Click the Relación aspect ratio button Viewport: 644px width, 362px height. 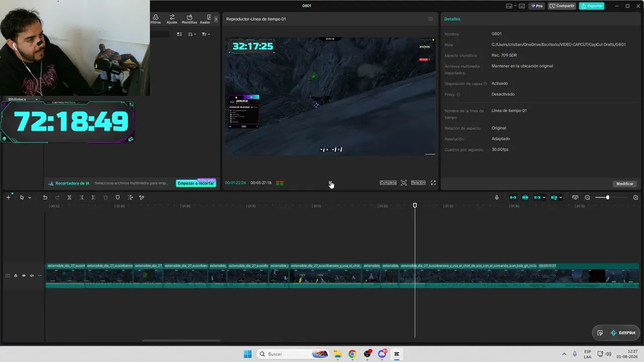click(418, 183)
